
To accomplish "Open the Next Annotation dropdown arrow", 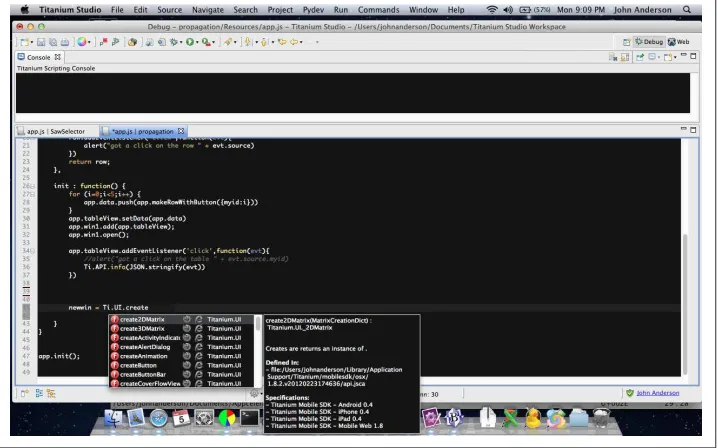I will (256, 43).
